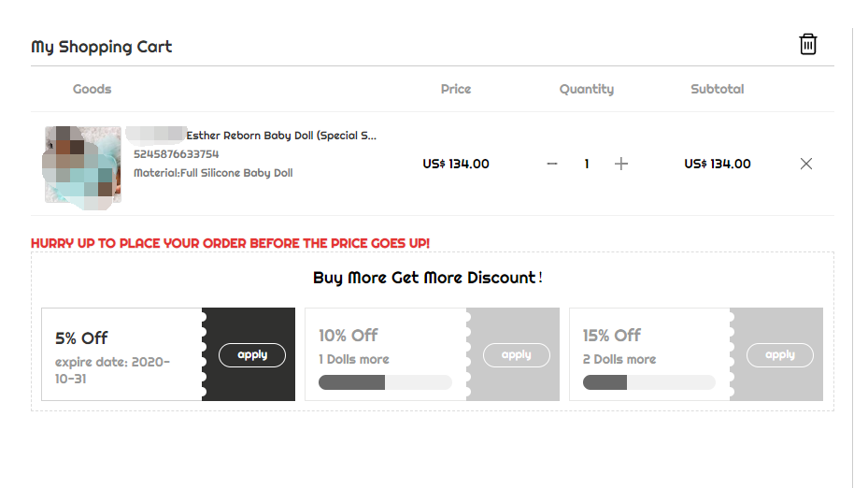Screen dimensions: 868x488
Task: Click the 15% Off progress bar
Action: [648, 382]
